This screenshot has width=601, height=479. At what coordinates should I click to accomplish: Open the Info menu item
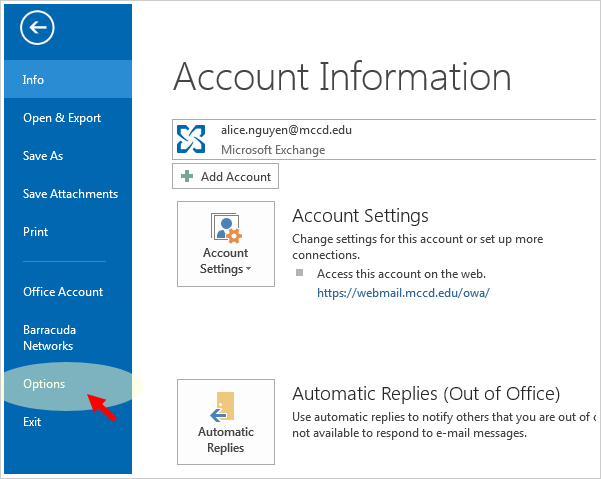click(68, 79)
